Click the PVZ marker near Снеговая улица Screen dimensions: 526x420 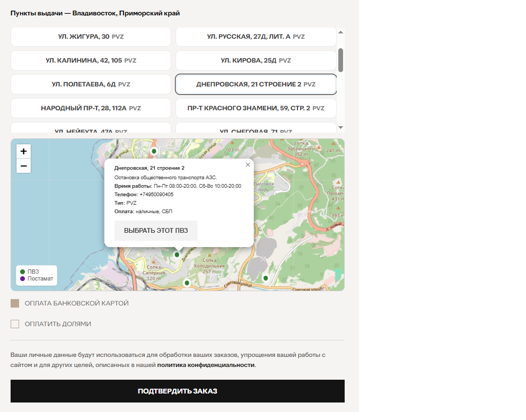click(266, 278)
